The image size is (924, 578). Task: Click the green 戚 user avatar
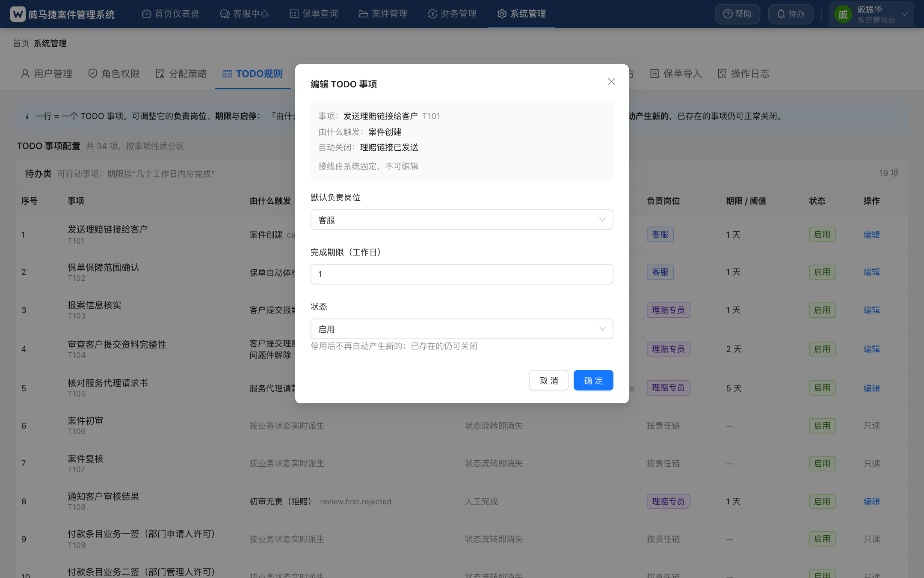(843, 15)
